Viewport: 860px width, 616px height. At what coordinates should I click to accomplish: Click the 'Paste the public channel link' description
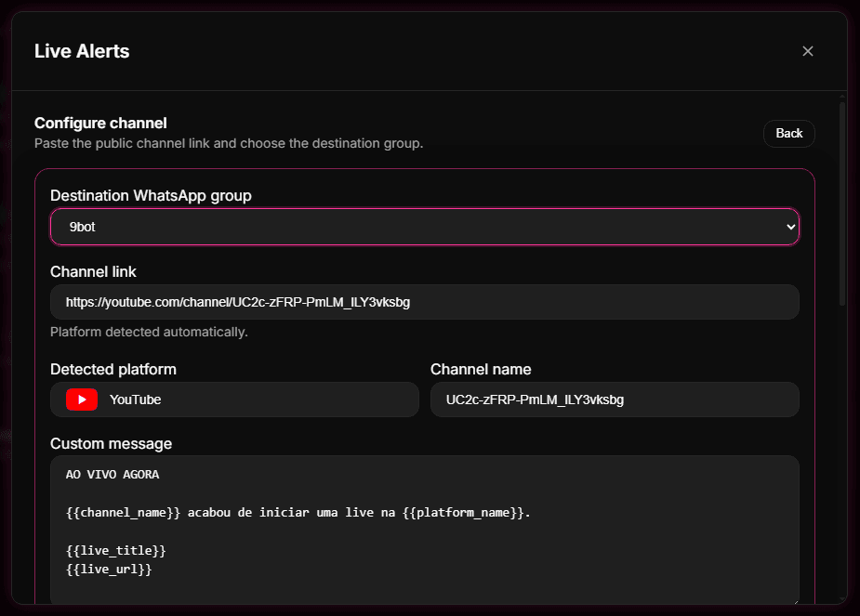[x=229, y=144]
